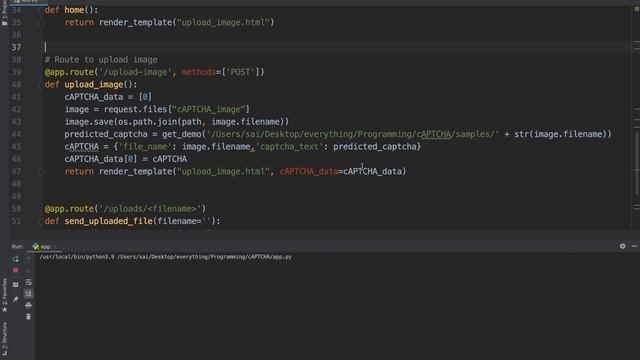Viewport: 640px width, 360px height.
Task: Pin the Run tab
Action: click(x=16, y=300)
